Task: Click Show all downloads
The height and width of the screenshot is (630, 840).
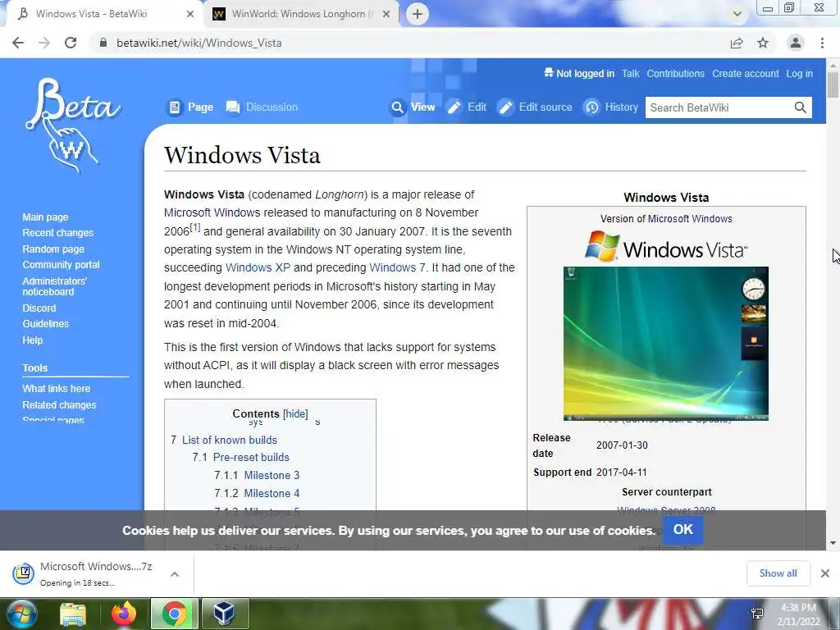Action: (x=778, y=573)
